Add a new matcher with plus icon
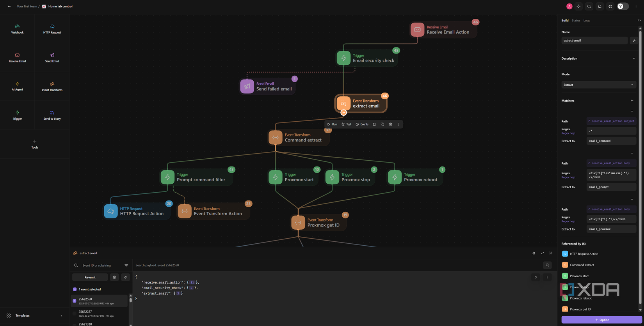Viewport: 644px width, 326px height. (x=632, y=101)
